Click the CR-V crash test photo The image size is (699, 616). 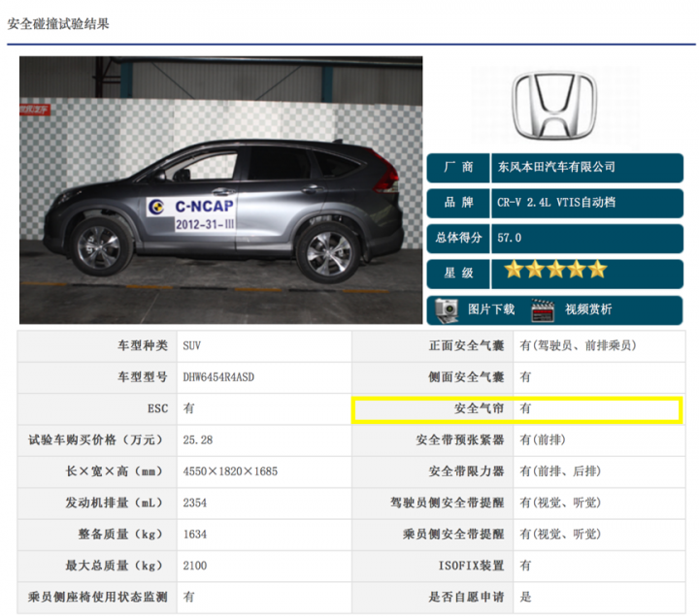coord(220,190)
